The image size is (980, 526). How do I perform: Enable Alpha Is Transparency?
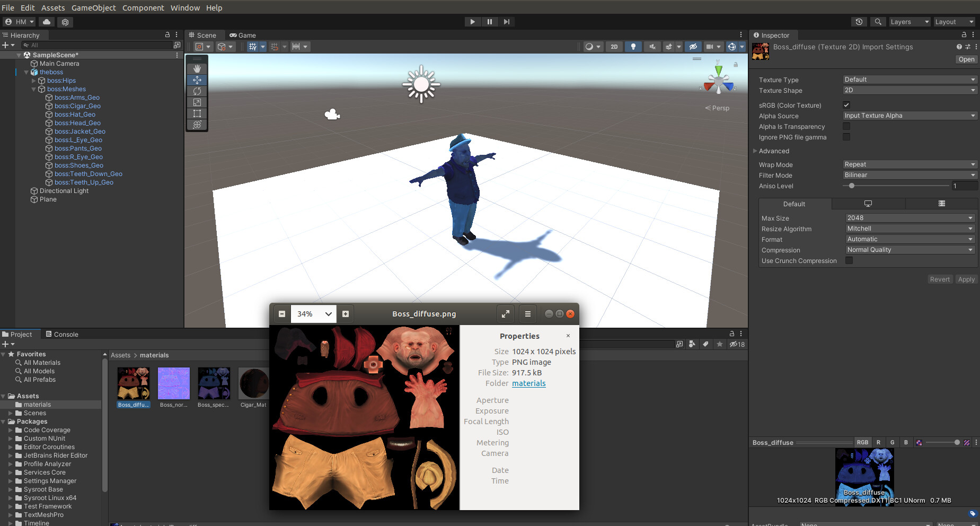pyautogui.click(x=846, y=126)
